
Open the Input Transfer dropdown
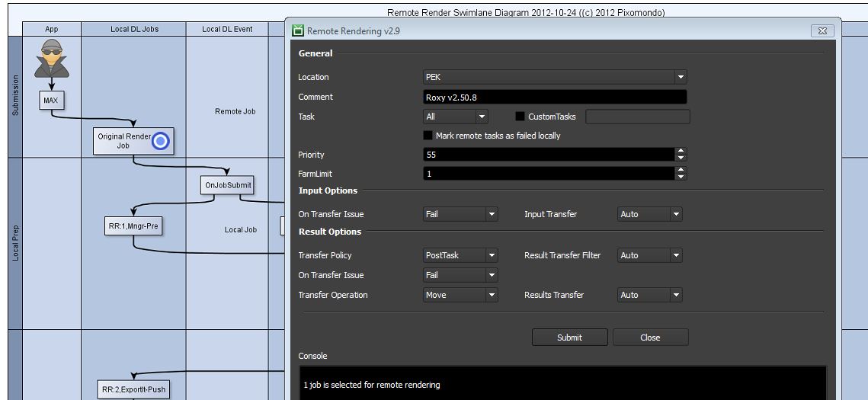click(650, 214)
